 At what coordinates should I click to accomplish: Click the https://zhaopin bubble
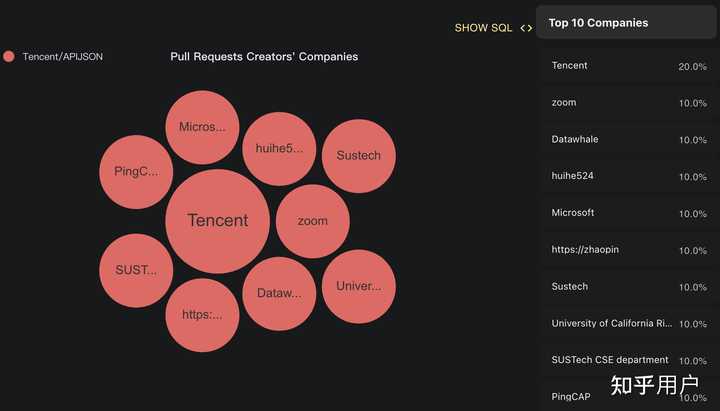(x=202, y=315)
